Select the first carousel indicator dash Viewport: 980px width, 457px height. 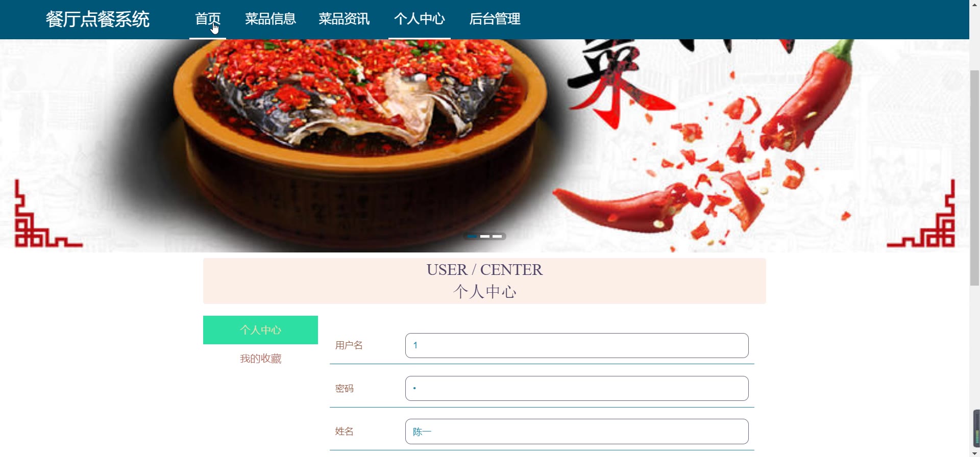(472, 236)
